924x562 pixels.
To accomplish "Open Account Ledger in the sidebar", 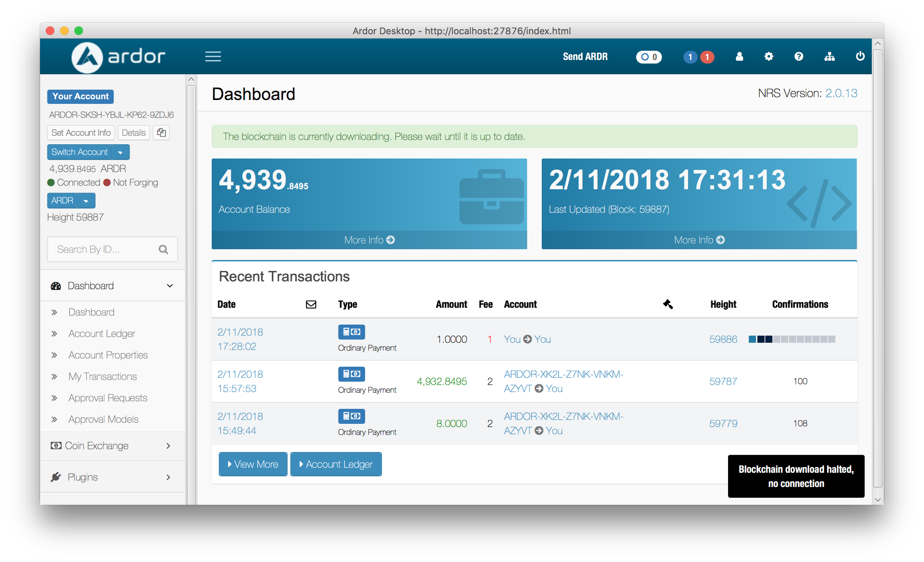I will click(x=102, y=334).
